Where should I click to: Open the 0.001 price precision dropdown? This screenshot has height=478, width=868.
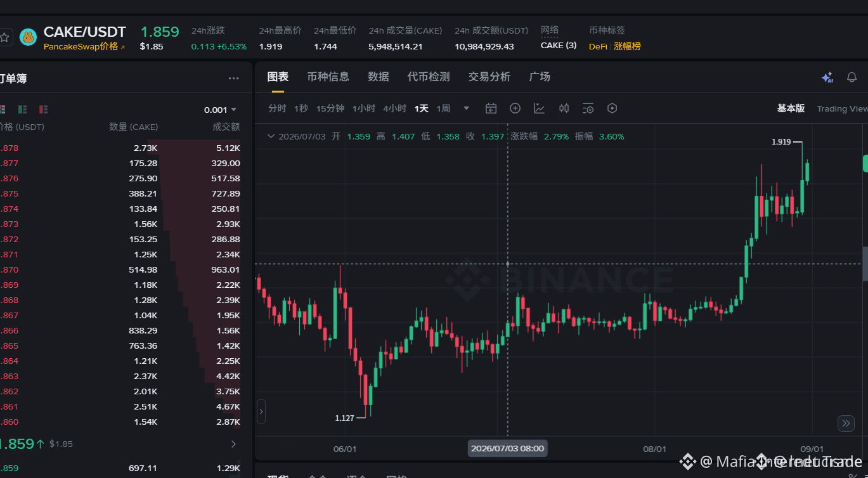(x=221, y=110)
